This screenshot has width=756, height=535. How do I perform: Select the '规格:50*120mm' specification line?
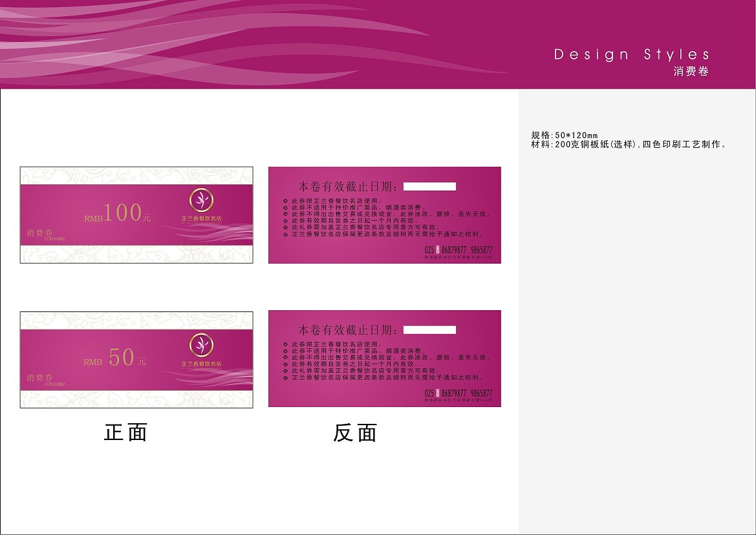point(565,135)
